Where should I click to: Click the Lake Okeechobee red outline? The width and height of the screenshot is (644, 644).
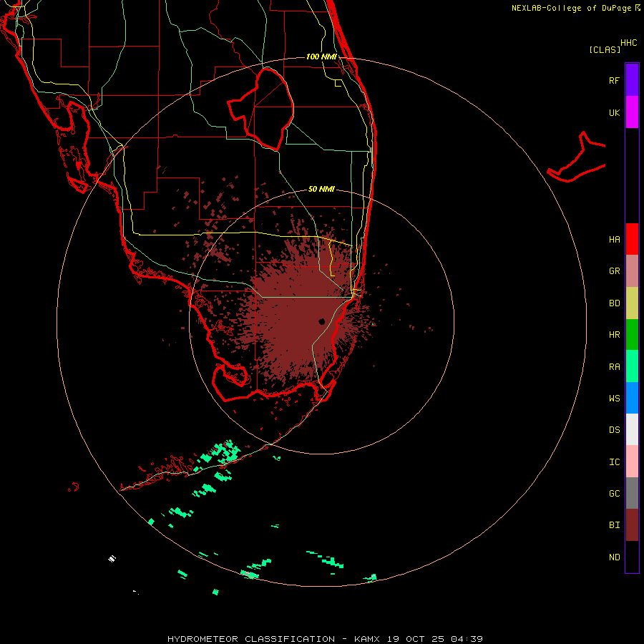pos(261,109)
